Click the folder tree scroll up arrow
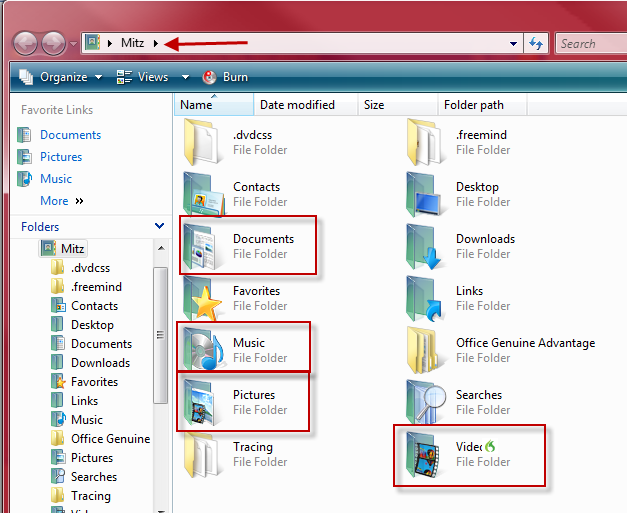Image resolution: width=627 pixels, height=513 pixels. (161, 248)
